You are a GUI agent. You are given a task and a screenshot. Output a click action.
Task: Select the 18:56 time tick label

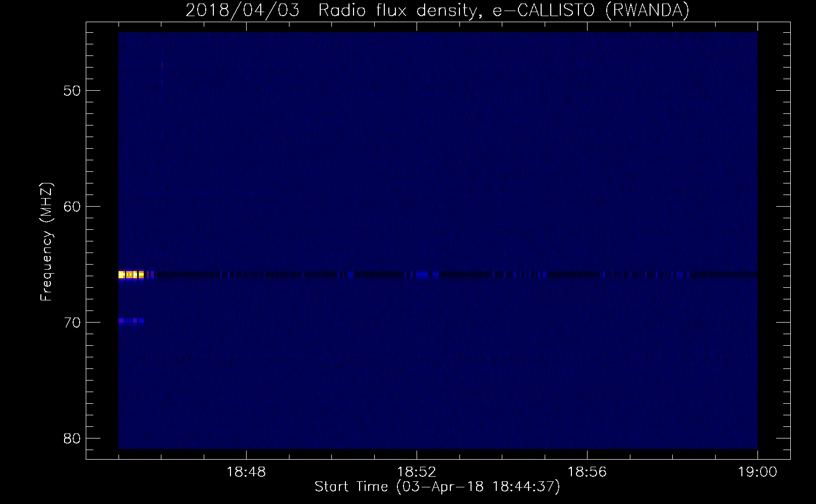tap(587, 472)
